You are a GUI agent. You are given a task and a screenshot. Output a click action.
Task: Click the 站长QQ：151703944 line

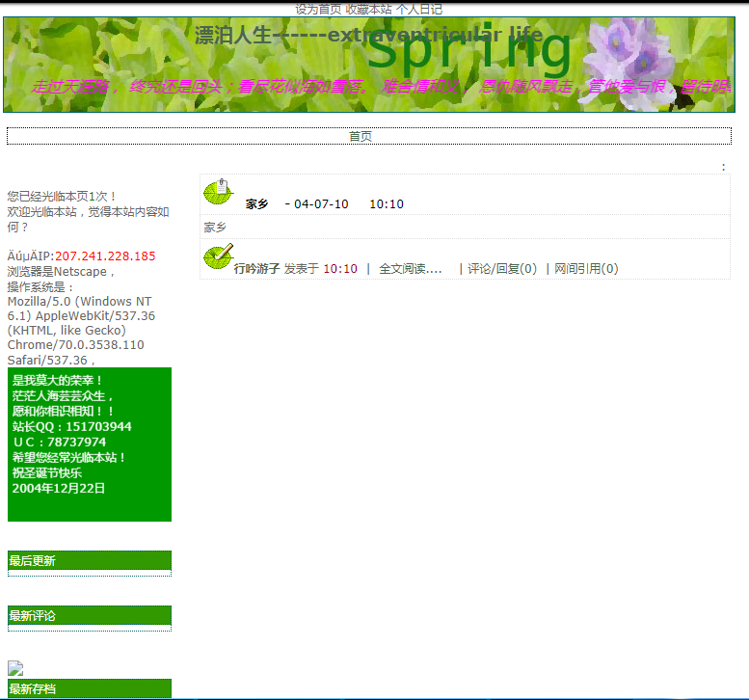tap(71, 427)
